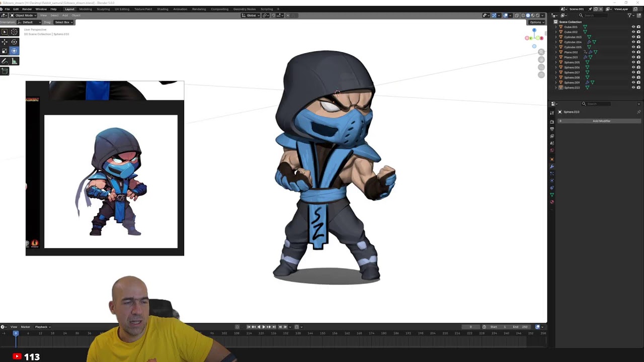
Task: Choose the Move tool in toolbar
Action: [5, 42]
